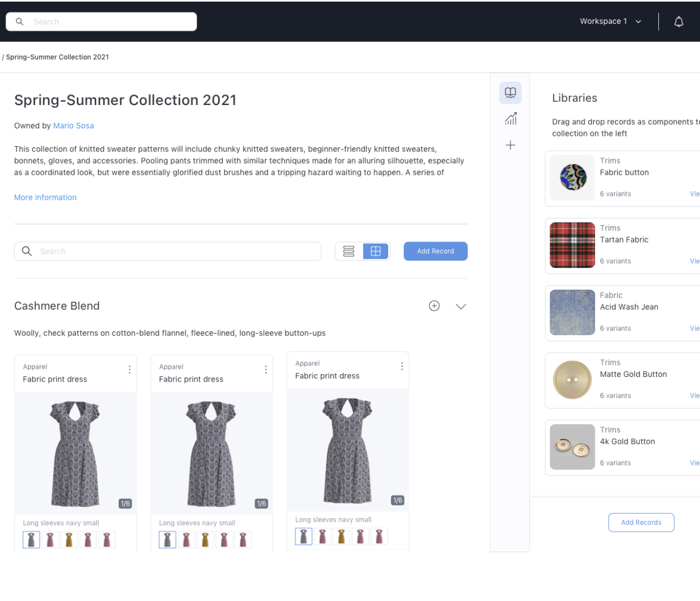
Task: Collapse the Cashmere Blend section chevron
Action: pos(461,306)
